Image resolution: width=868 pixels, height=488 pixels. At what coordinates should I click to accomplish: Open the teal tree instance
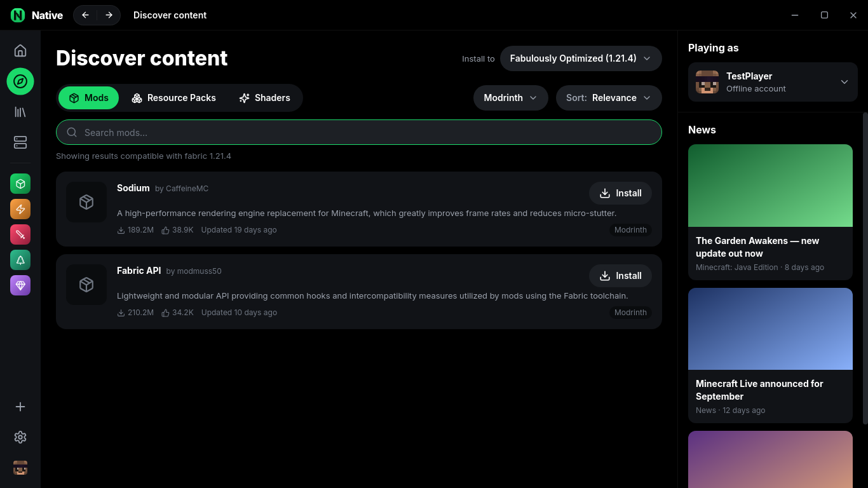click(x=20, y=260)
